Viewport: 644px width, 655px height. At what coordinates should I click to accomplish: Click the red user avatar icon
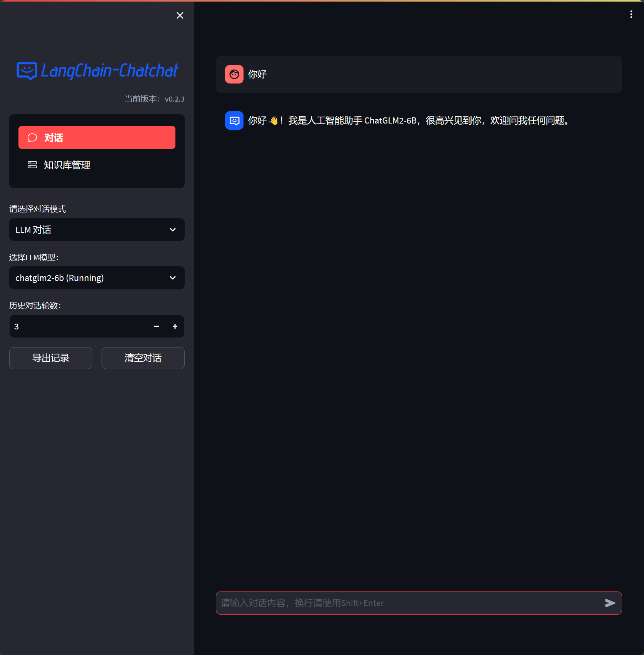(234, 74)
